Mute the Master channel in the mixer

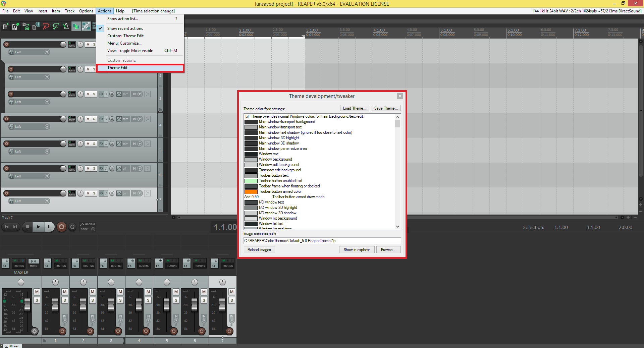point(37,292)
